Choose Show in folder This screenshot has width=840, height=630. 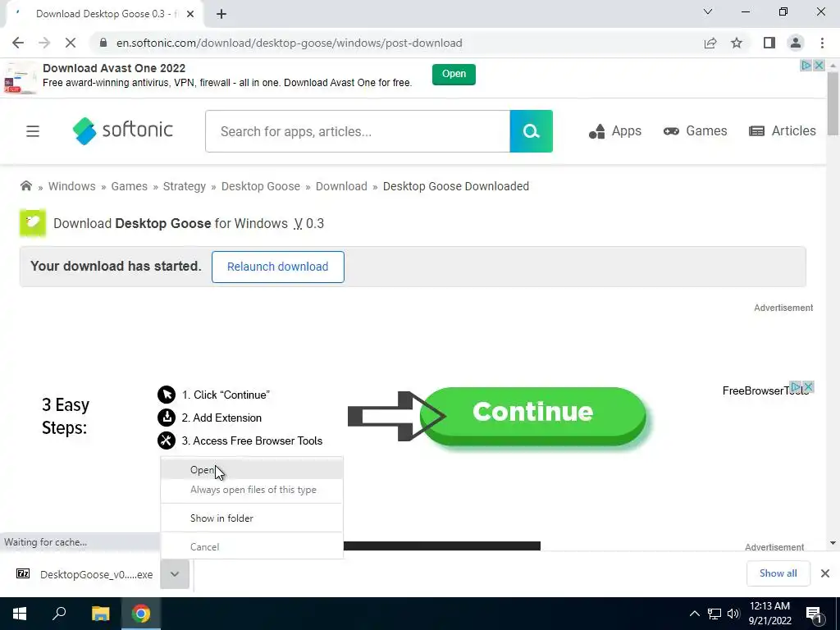pos(252,518)
